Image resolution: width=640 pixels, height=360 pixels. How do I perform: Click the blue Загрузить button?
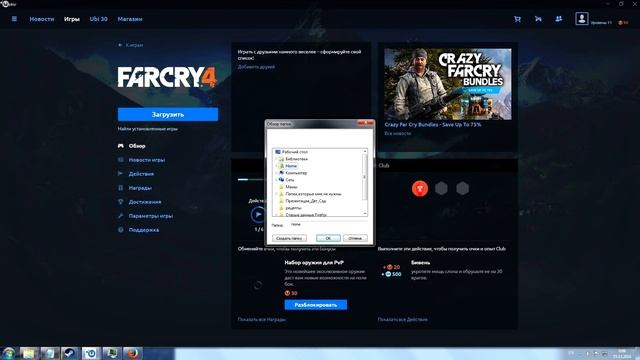pos(168,115)
